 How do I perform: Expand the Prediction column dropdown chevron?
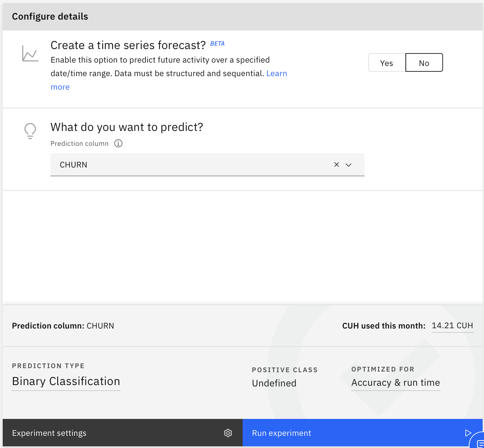point(349,165)
